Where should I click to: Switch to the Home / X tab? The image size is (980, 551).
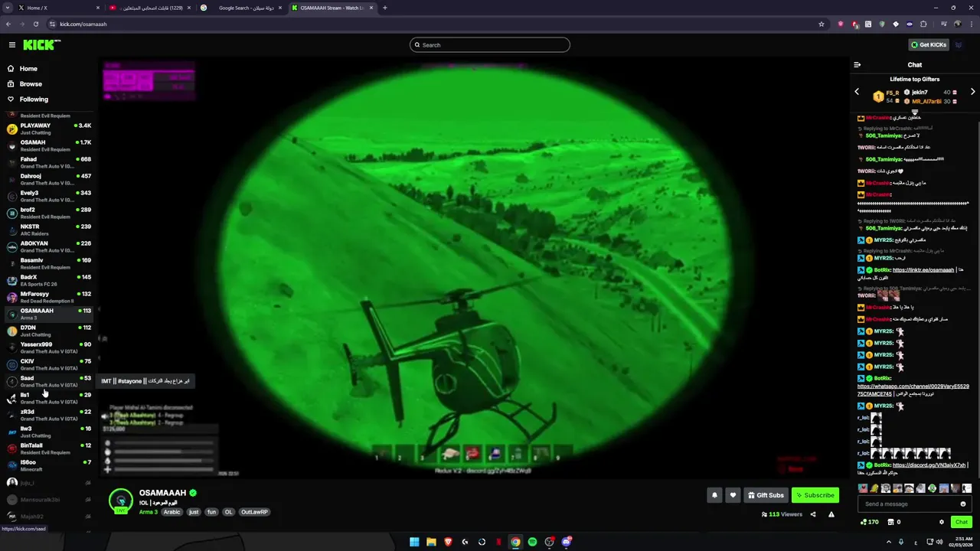coord(57,8)
